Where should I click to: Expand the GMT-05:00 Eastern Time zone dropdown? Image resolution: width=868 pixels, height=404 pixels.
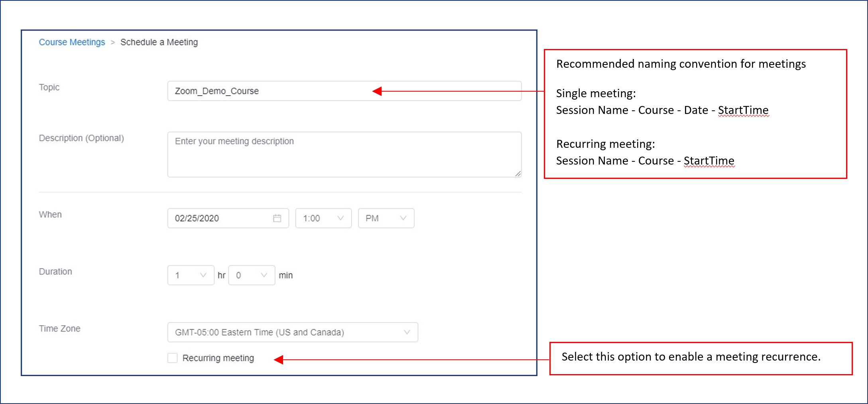click(292, 332)
